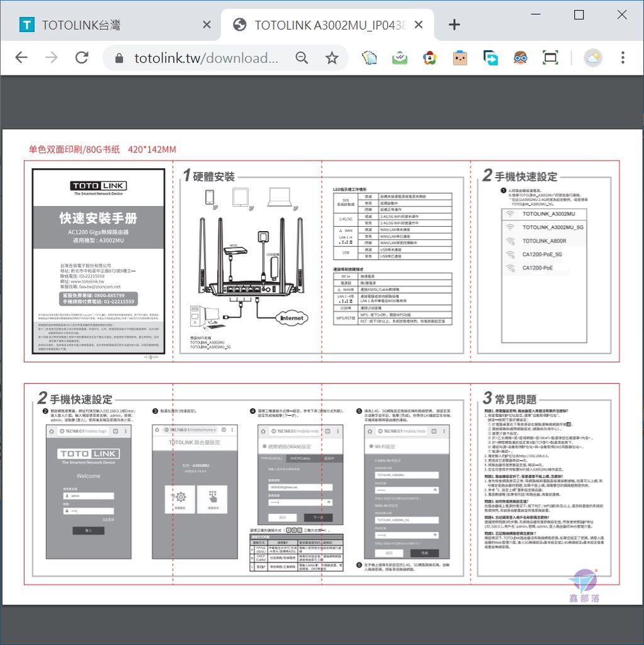Open the colorful pinwheel extension icon
The image size is (644, 645).
[430, 58]
